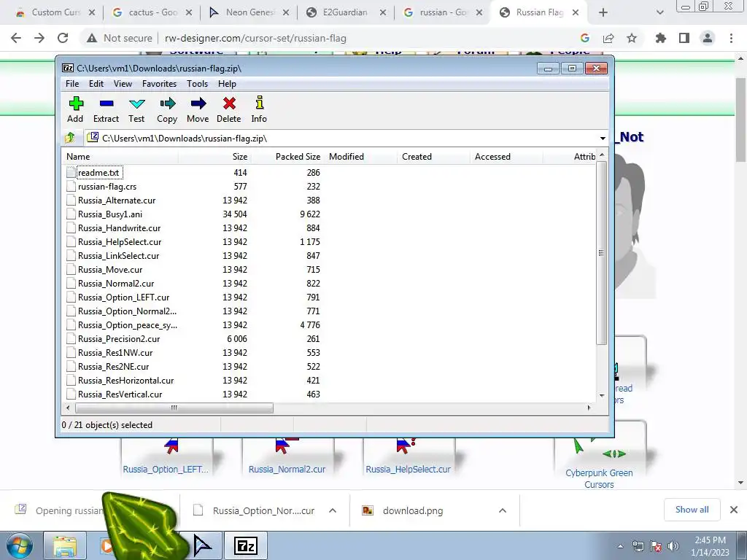
Task: Click the Not secure warning icon
Action: (92, 38)
